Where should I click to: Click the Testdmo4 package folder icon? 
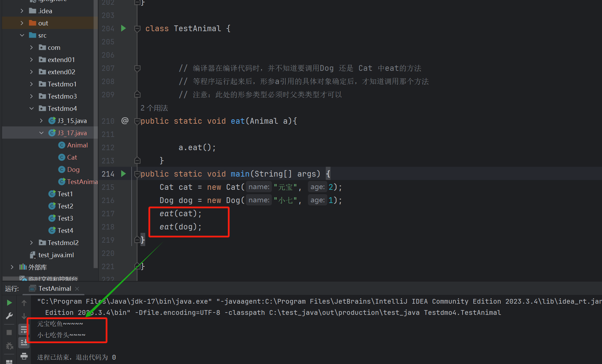click(x=42, y=108)
